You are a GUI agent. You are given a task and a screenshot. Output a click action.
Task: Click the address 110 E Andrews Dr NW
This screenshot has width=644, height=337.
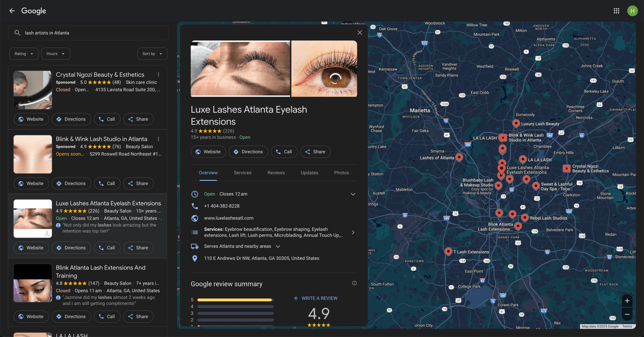point(262,259)
